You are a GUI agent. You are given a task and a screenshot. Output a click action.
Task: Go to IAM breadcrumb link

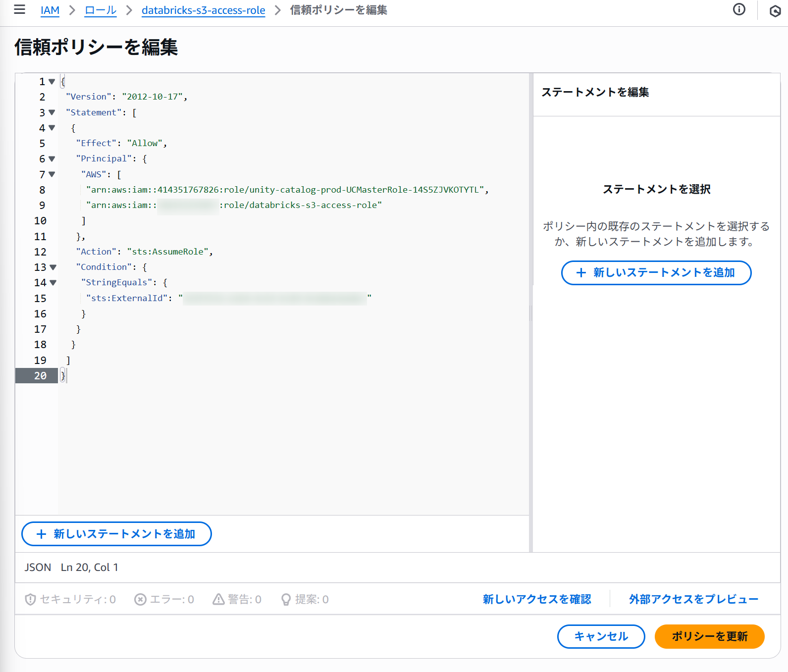tap(50, 10)
